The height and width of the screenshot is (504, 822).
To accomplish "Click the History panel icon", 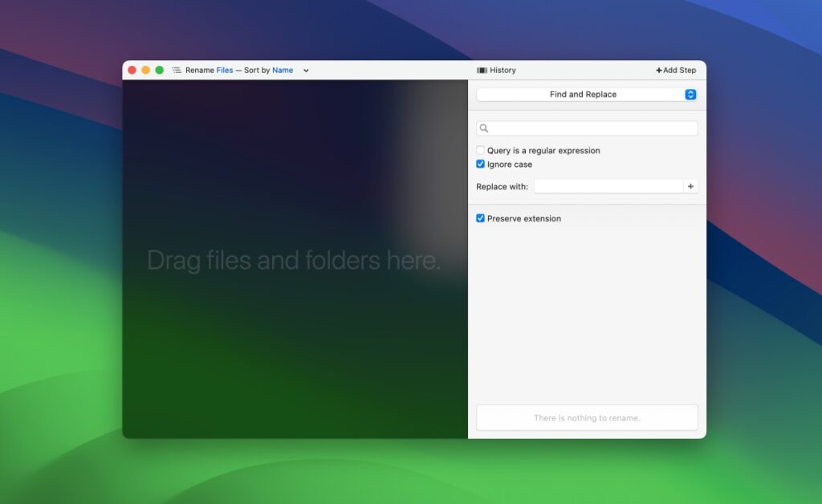I will [x=482, y=70].
